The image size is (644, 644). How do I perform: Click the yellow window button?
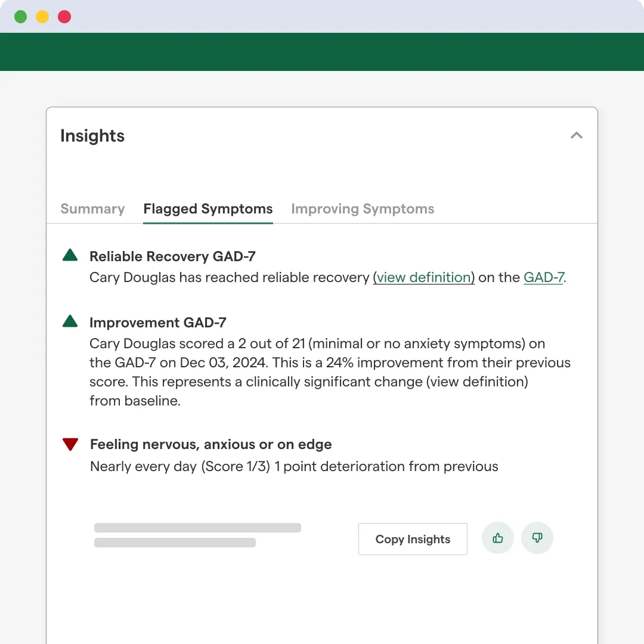(x=42, y=17)
